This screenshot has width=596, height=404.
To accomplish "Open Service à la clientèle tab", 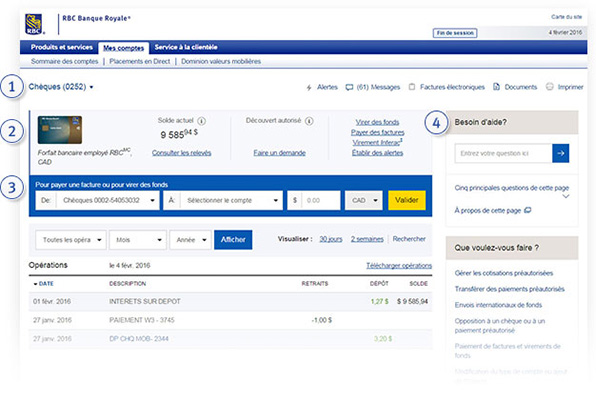I will coord(186,47).
